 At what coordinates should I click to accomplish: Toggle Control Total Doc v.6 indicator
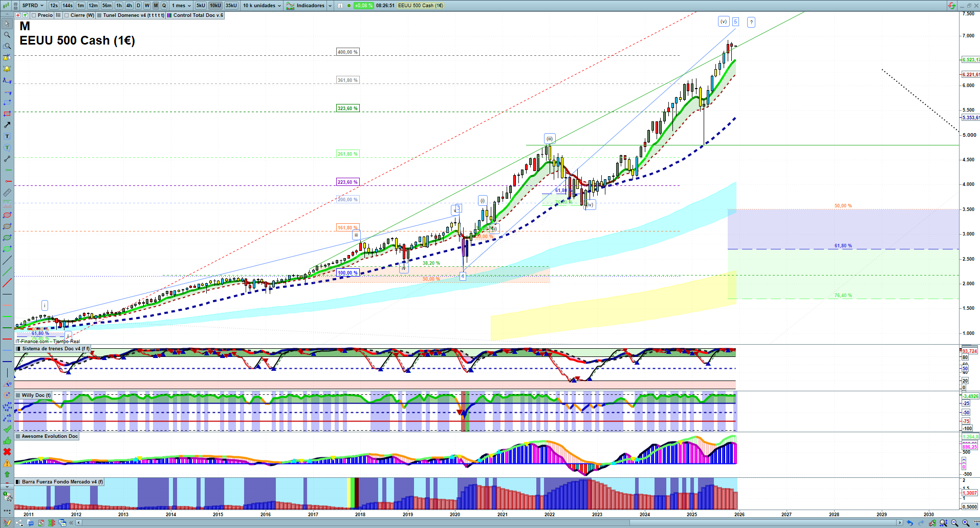click(x=169, y=15)
